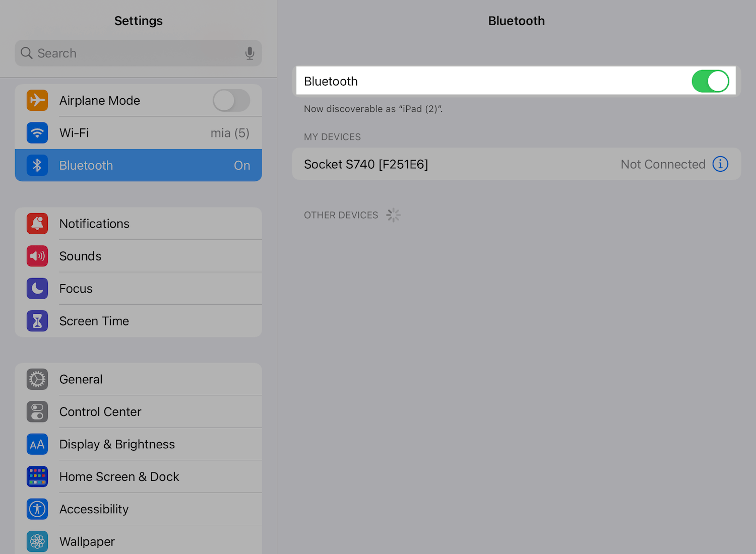The height and width of the screenshot is (554, 756).
Task: Tap the Wallpaper flower icon
Action: (x=37, y=541)
